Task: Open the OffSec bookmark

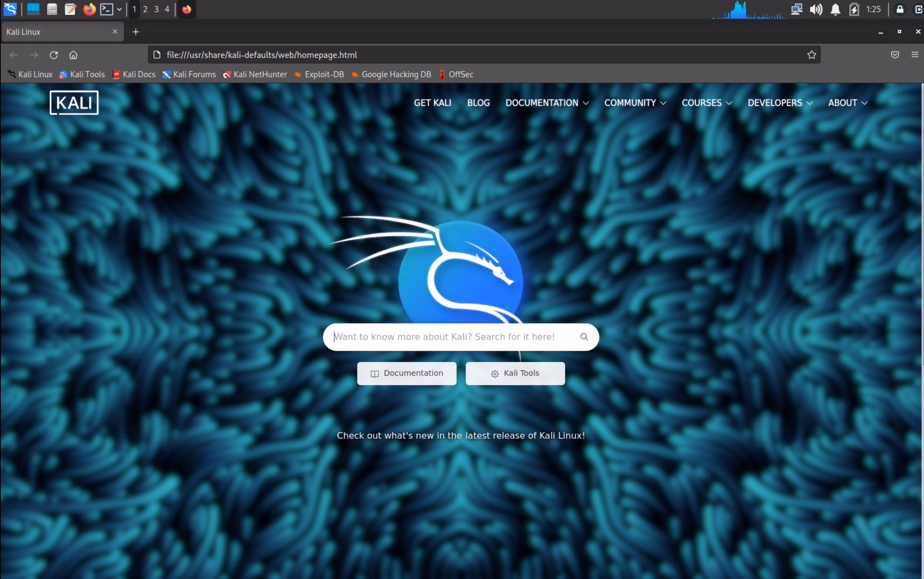Action: 456,75
